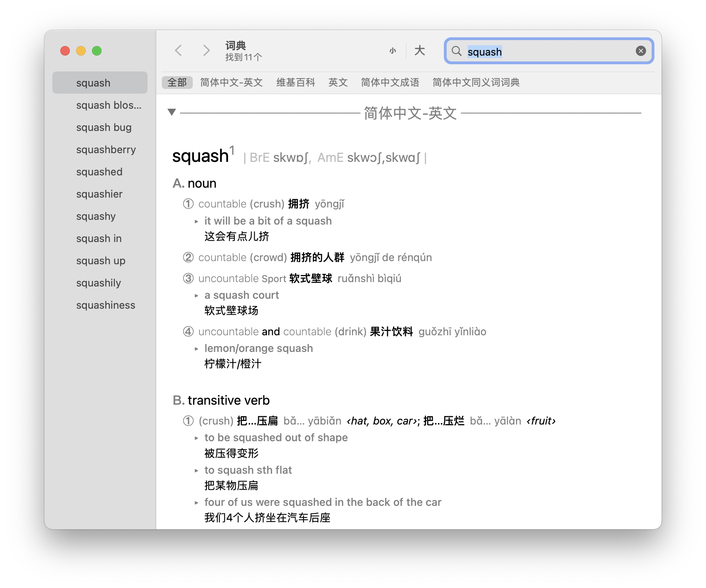This screenshot has height=588, width=706.
Task: Click example 'it will be a bit of a squash'
Action: pos(268,221)
